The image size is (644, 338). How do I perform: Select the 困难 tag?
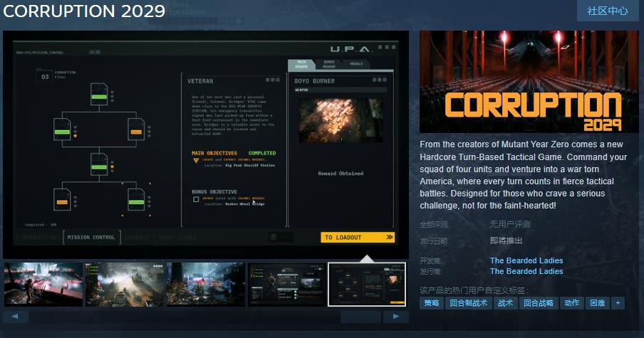pyautogui.click(x=597, y=302)
